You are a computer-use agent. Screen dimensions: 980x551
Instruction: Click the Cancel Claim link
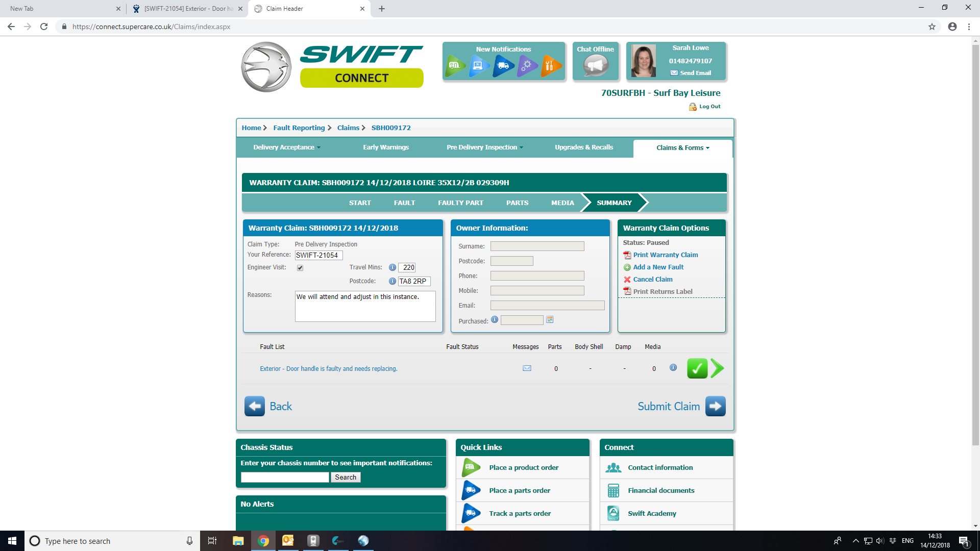click(652, 280)
